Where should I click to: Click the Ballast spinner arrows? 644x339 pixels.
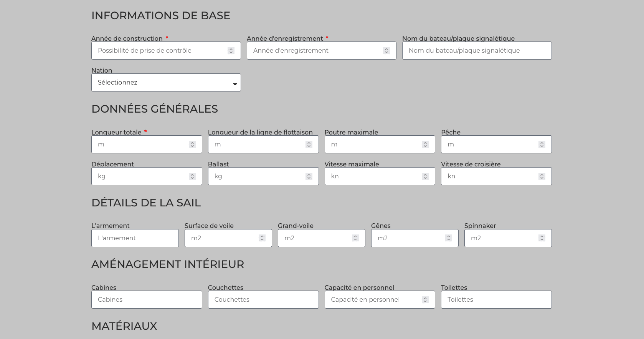click(309, 176)
